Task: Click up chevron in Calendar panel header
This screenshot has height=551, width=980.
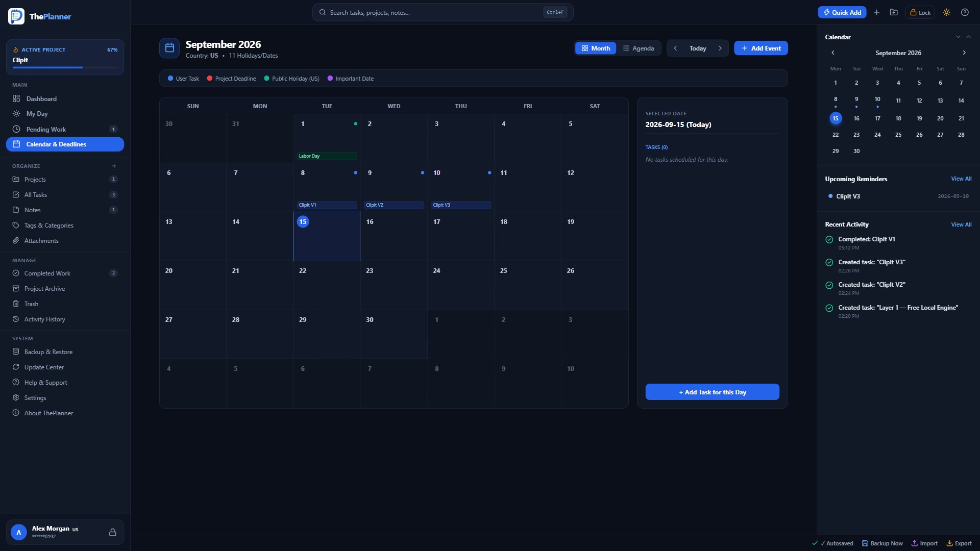Action: click(968, 37)
